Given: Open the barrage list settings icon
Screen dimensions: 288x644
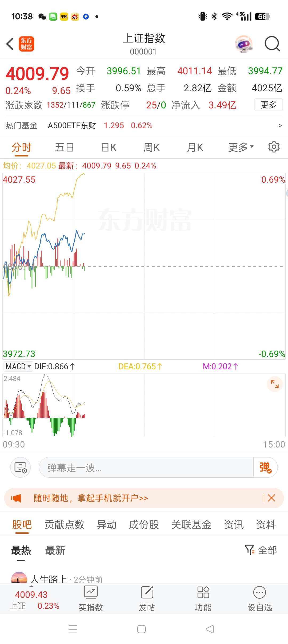Looking at the screenshot, I should pos(21,468).
